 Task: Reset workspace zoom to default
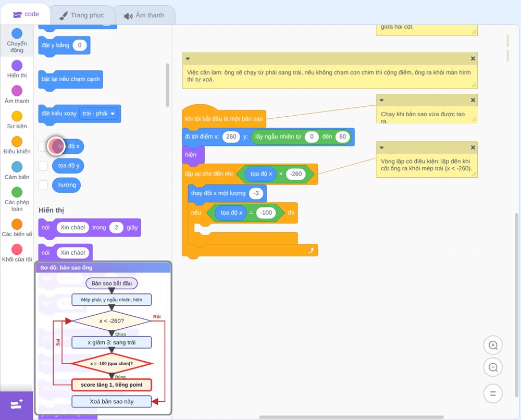[x=493, y=394]
